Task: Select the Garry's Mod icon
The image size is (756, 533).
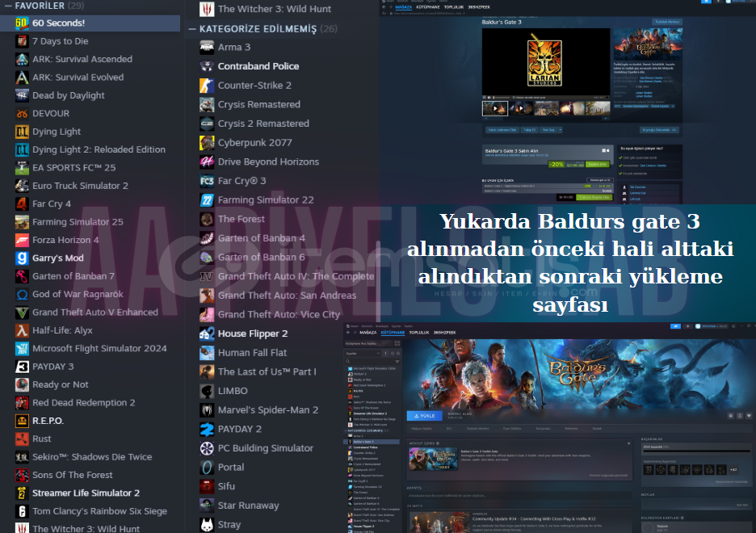Action: tap(22, 258)
